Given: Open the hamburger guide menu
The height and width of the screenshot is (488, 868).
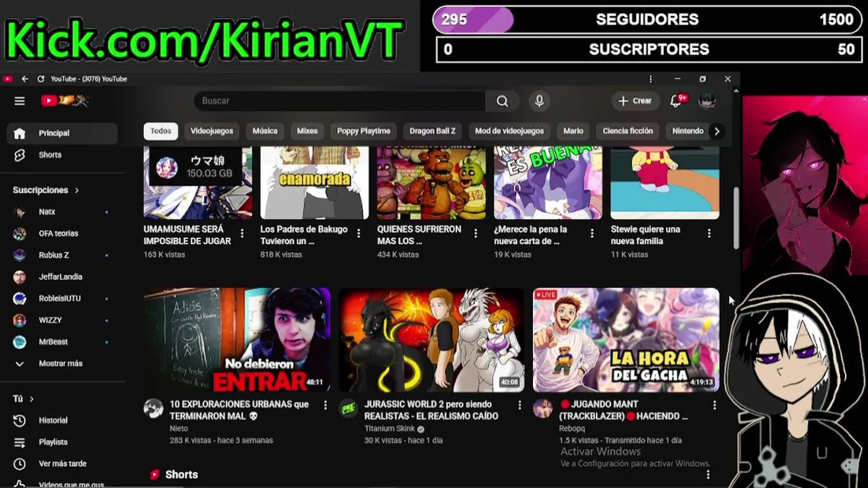Looking at the screenshot, I should click(20, 101).
